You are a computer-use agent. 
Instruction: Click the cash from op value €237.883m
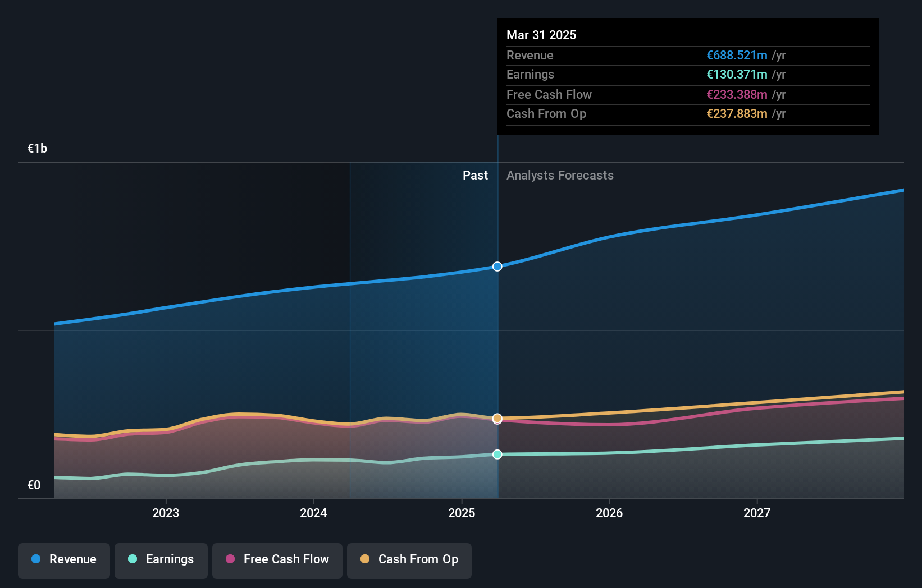(x=737, y=113)
